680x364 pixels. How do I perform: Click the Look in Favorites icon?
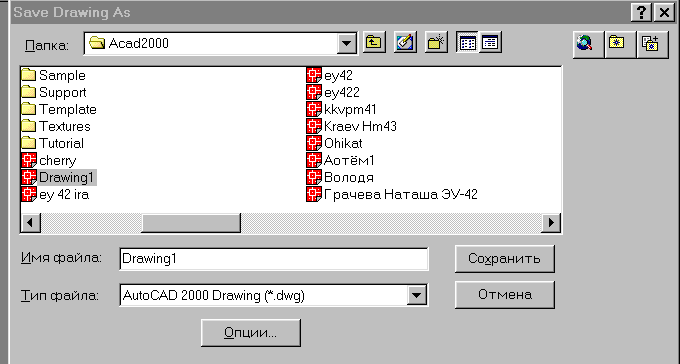pyautogui.click(x=617, y=43)
